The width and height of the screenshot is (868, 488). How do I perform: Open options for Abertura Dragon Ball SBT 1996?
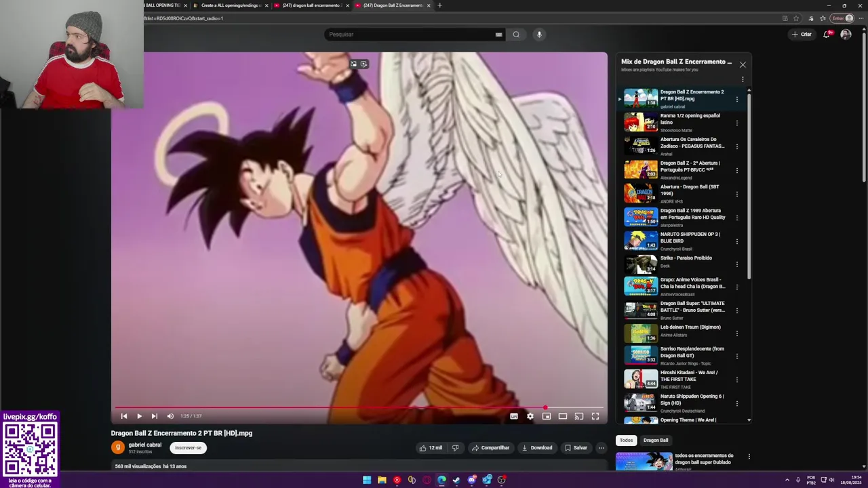click(737, 194)
